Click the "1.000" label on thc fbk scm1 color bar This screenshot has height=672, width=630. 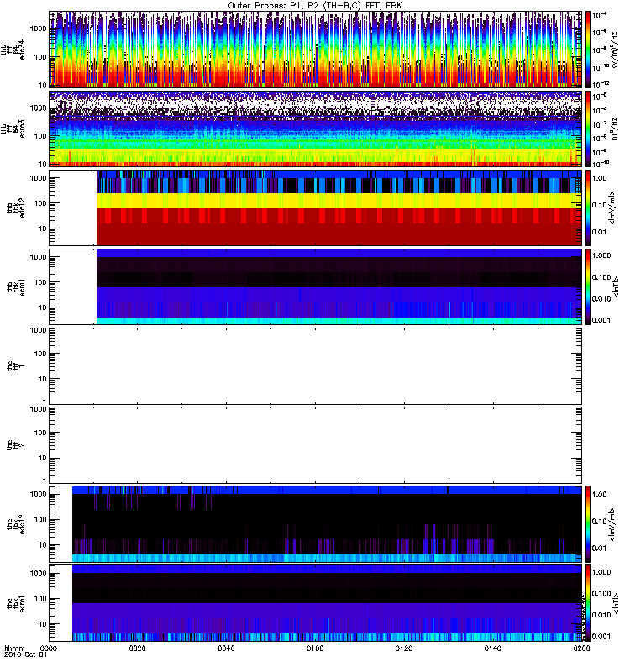601,572
